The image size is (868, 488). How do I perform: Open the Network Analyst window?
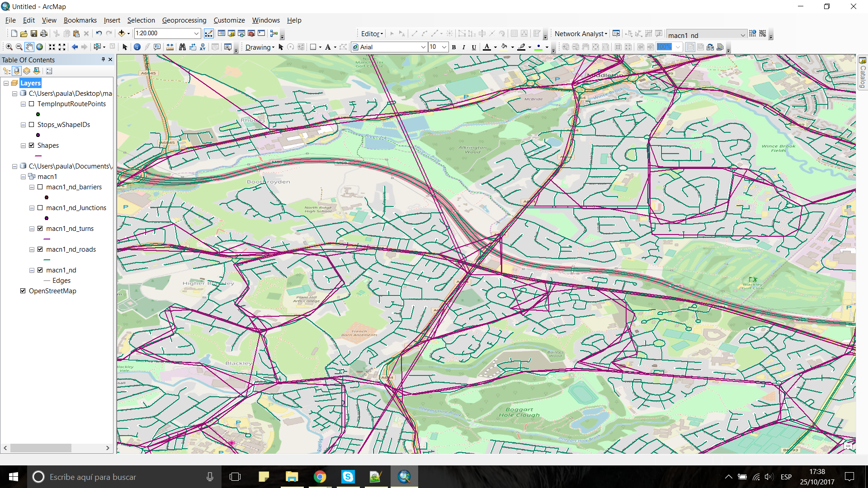(x=616, y=33)
